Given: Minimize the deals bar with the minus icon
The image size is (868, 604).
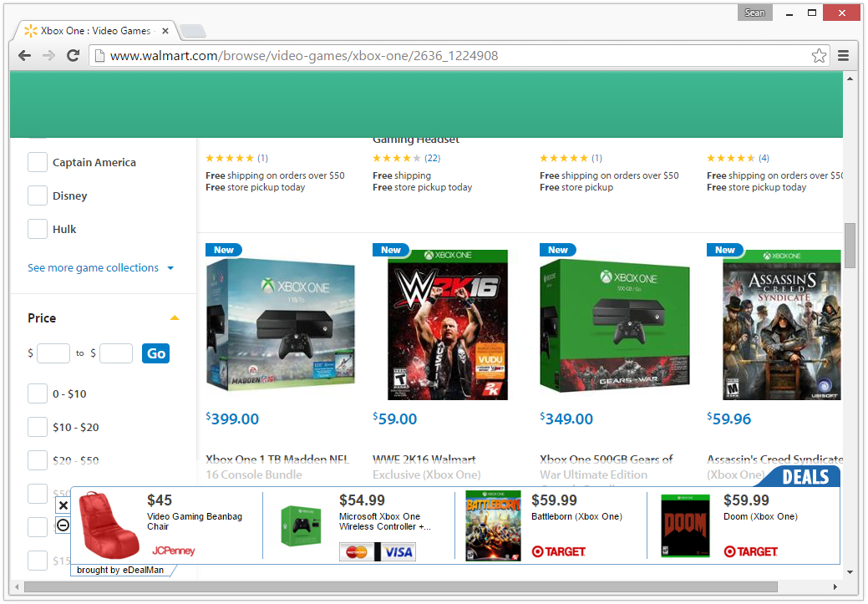Looking at the screenshot, I should 63,525.
